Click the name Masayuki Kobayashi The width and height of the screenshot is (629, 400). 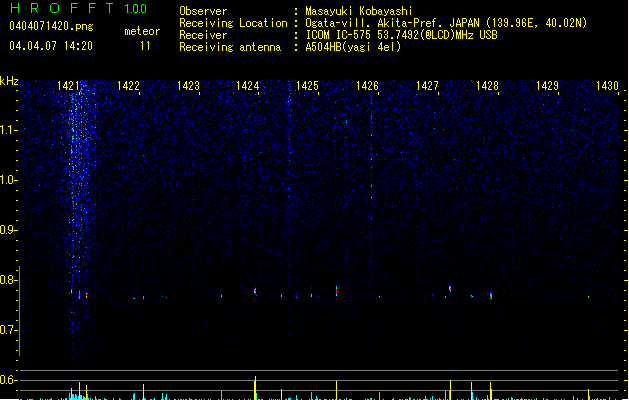[x=359, y=11]
